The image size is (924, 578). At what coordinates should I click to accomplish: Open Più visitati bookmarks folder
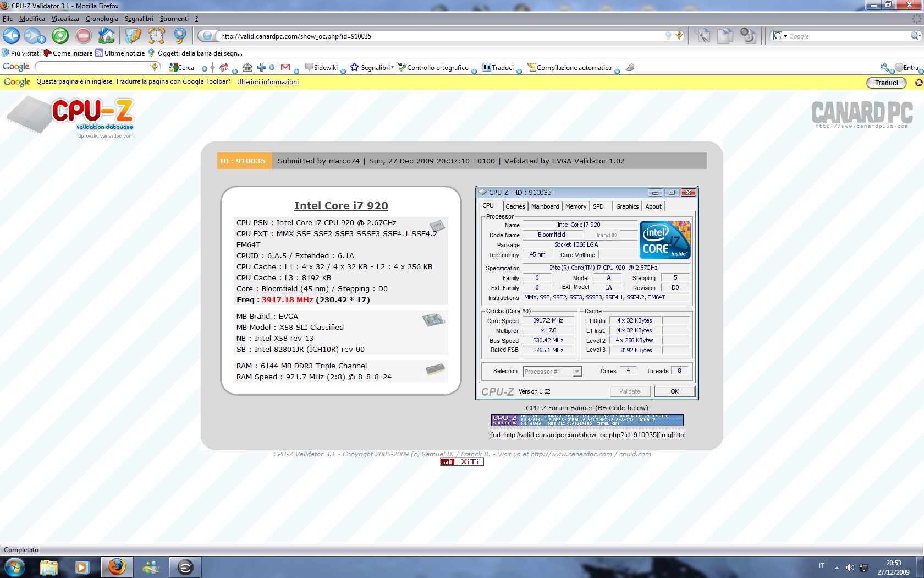click(x=21, y=53)
